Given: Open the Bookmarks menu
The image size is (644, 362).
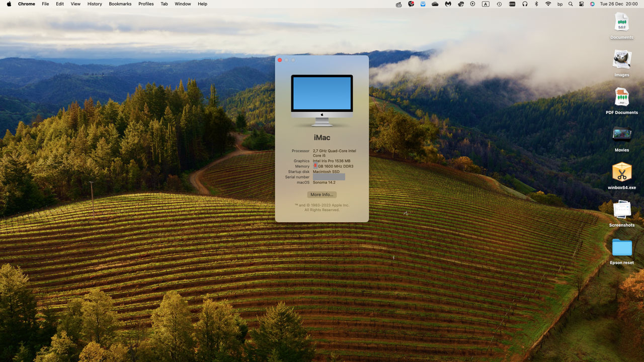Looking at the screenshot, I should click(x=120, y=4).
